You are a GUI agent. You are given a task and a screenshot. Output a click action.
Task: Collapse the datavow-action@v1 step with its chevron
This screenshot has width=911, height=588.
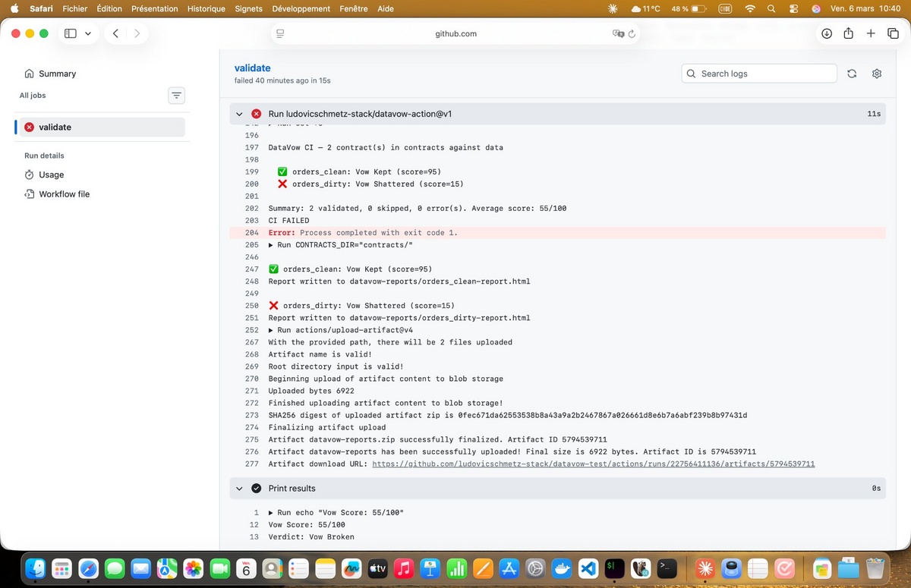pyautogui.click(x=239, y=114)
